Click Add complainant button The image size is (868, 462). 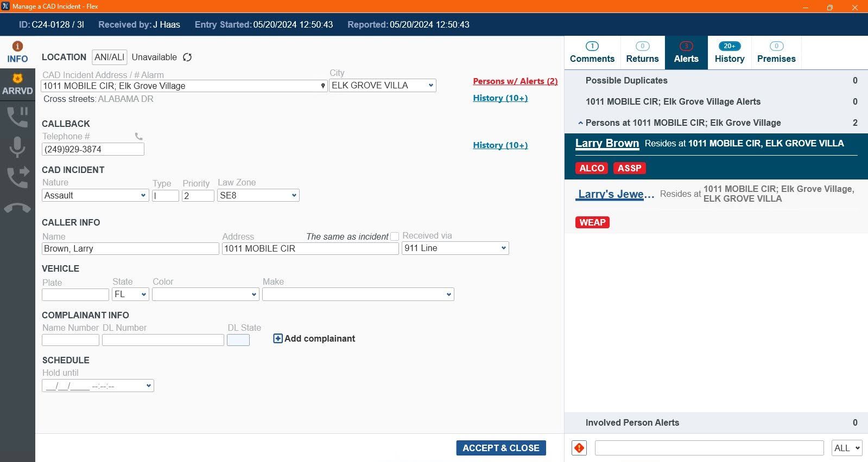[x=314, y=339]
